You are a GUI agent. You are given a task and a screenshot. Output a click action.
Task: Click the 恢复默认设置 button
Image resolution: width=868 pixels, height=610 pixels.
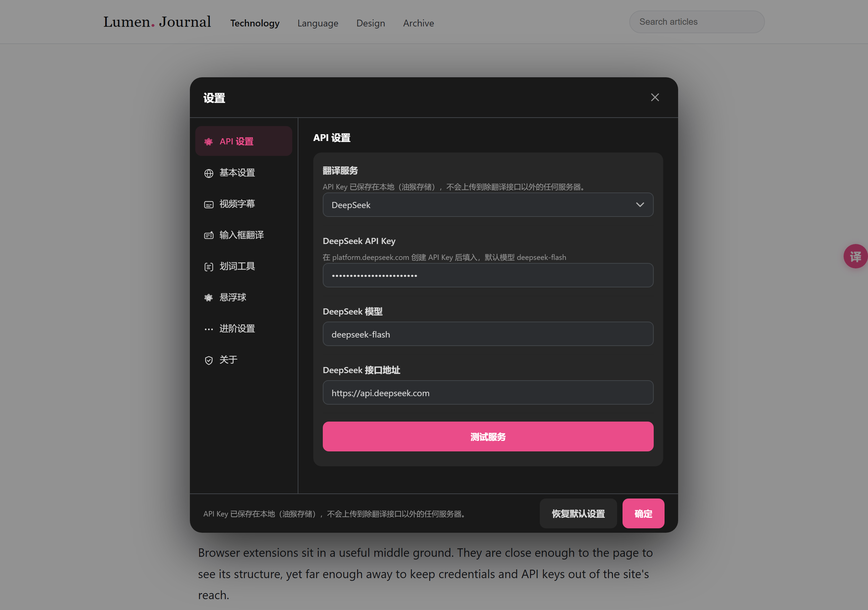(578, 514)
